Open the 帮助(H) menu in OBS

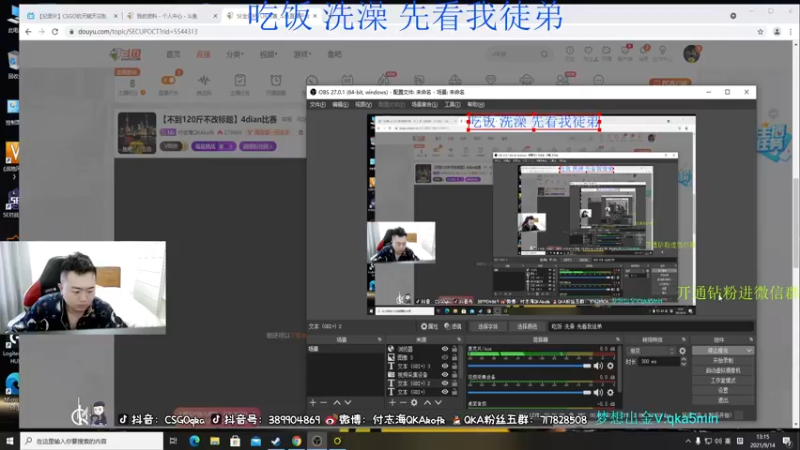(476, 105)
